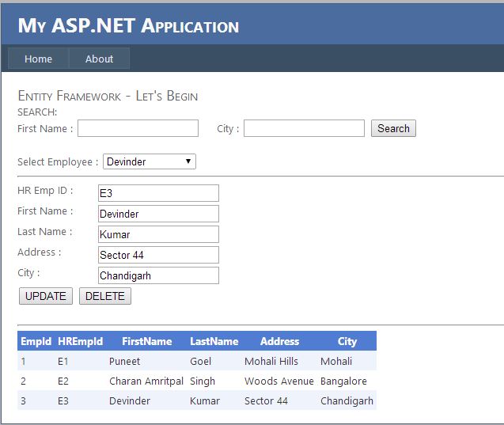Screen dimensions: 504x425
Task: Select the Woods Avenue address cell
Action: tap(279, 381)
